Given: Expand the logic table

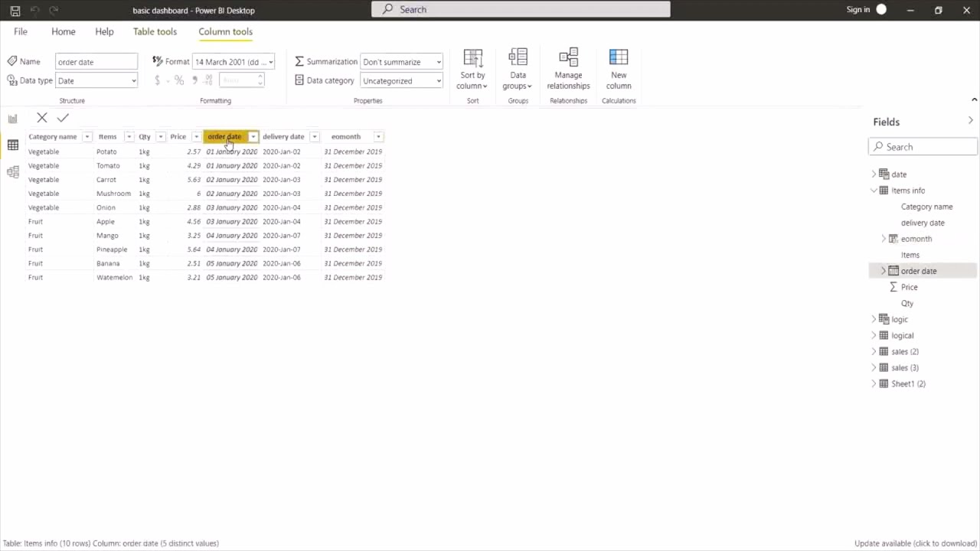Looking at the screenshot, I should [x=874, y=319].
